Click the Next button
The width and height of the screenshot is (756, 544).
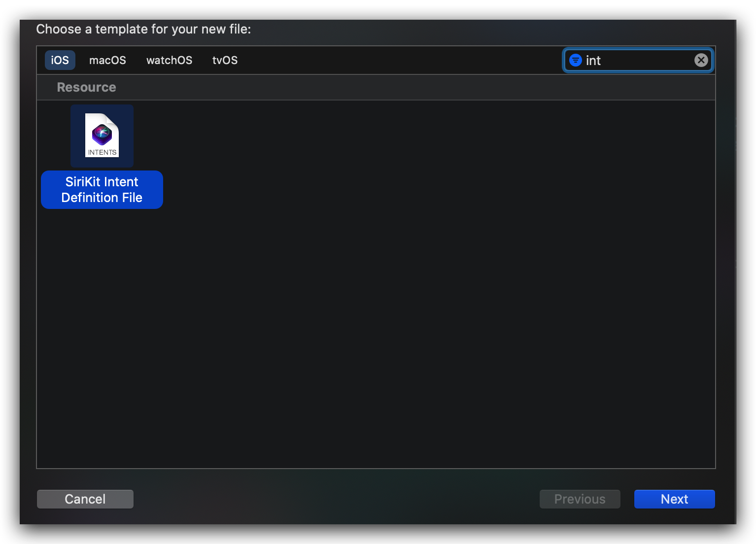[x=674, y=499]
